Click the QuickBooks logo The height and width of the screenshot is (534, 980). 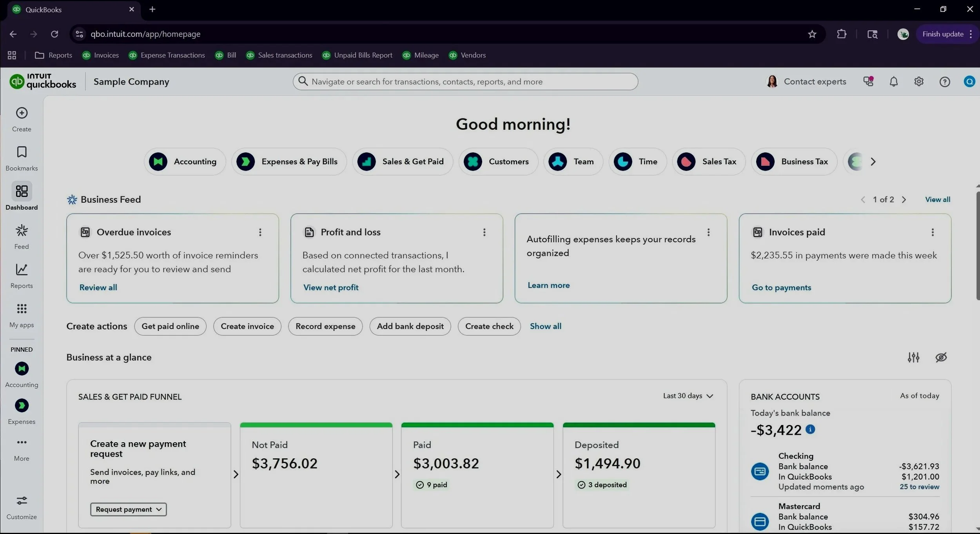coord(43,82)
